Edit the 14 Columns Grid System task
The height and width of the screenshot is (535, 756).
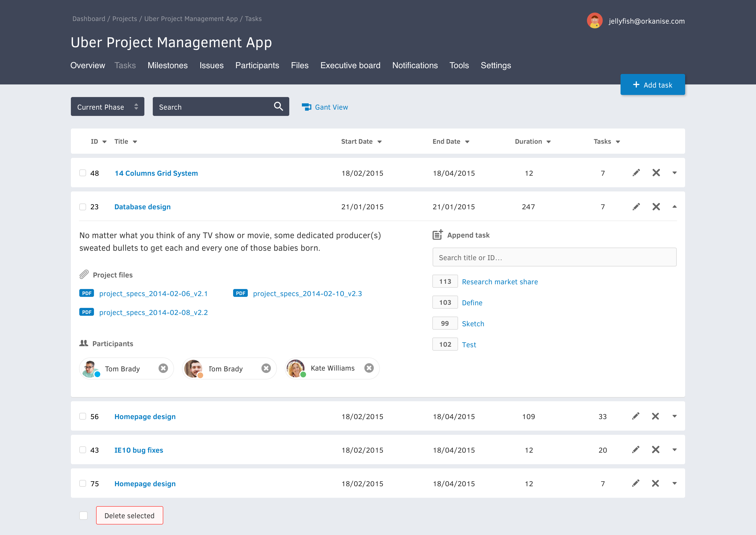636,173
